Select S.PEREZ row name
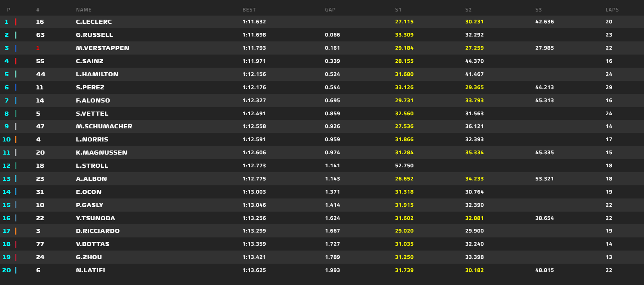The width and height of the screenshot is (644, 285). [90, 87]
